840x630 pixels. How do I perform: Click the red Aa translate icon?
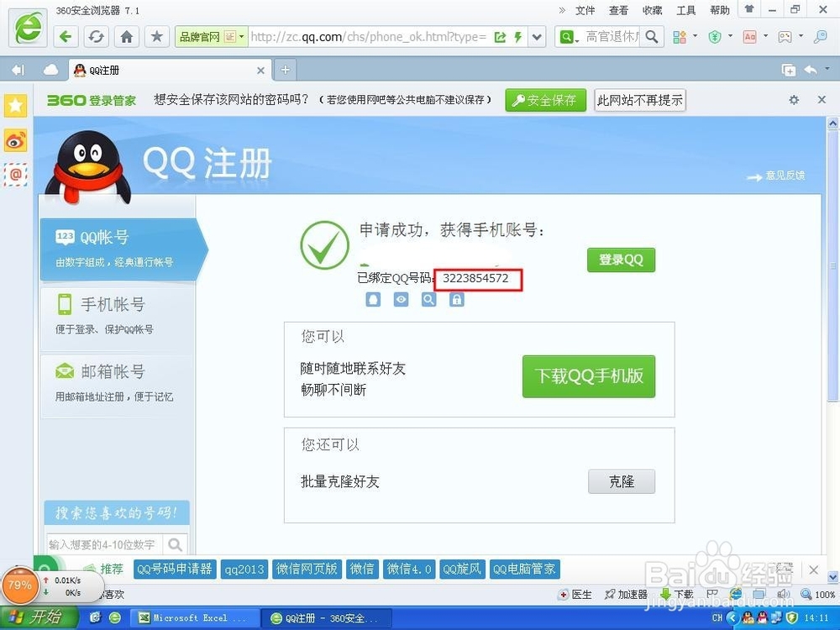tap(749, 36)
